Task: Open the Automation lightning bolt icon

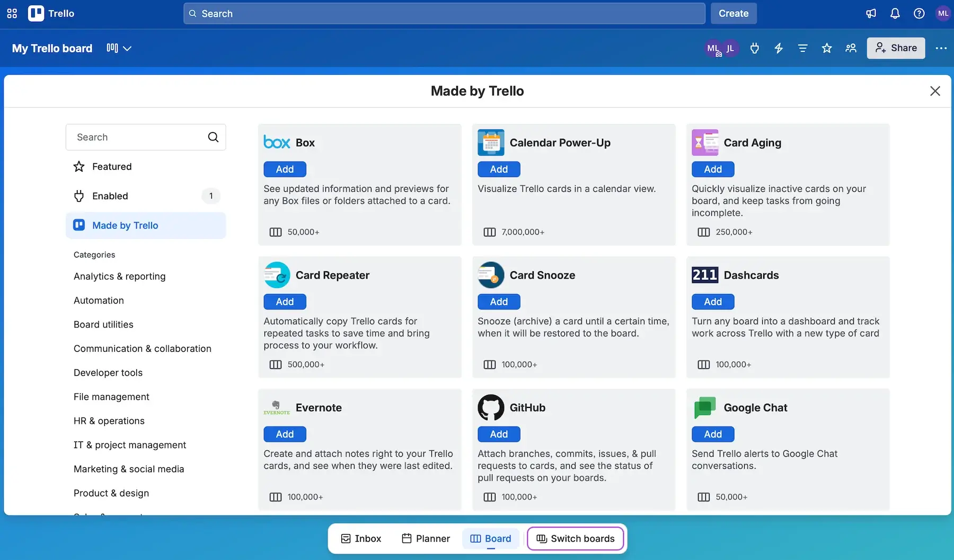Action: pos(779,48)
